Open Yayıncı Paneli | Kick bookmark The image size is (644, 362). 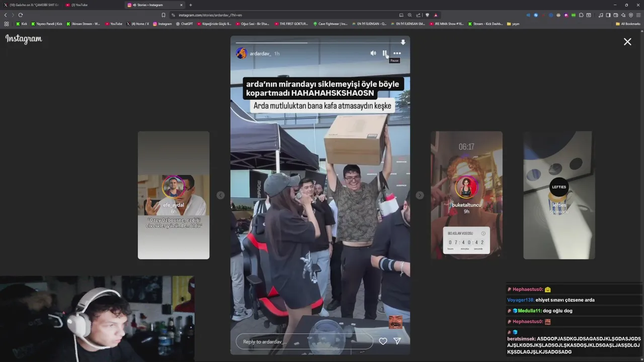[47, 24]
